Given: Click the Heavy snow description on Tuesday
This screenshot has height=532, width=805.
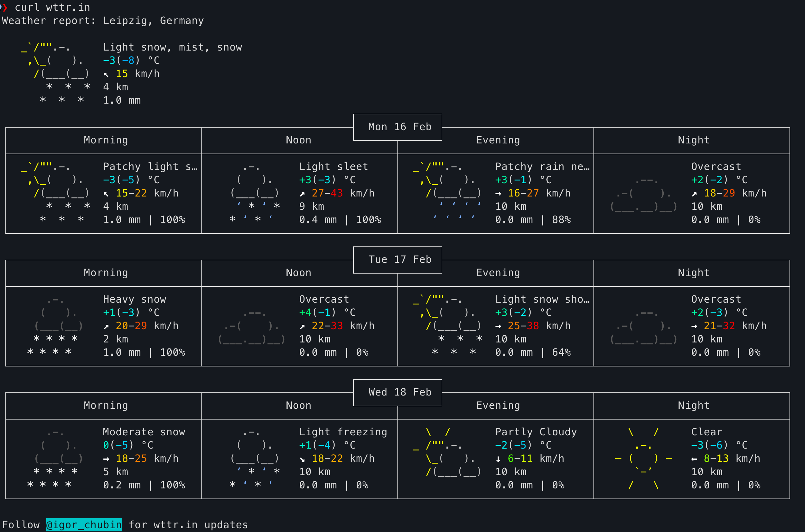Looking at the screenshot, I should coord(134,299).
